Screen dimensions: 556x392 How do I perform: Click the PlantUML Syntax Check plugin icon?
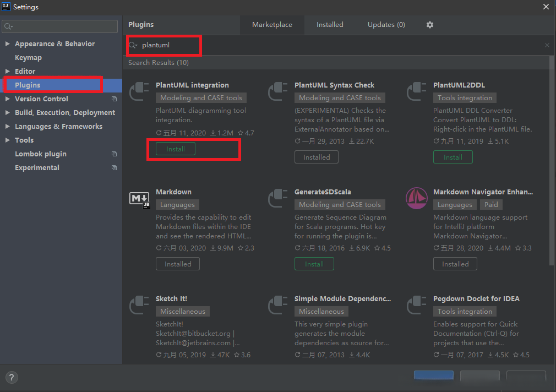(277, 91)
